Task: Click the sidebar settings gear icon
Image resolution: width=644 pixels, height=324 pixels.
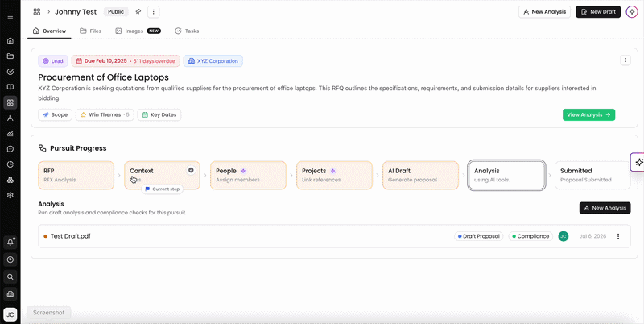Action: click(x=10, y=195)
